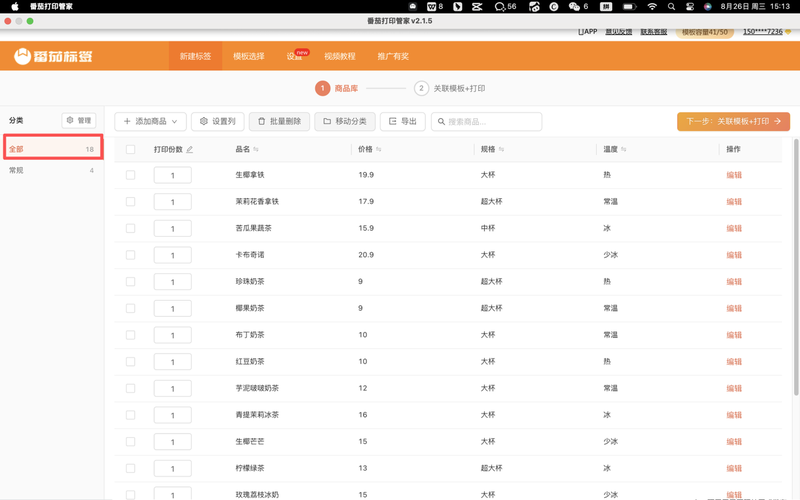
Task: Check the box for 苦瓜果蔬茶 row
Action: pyautogui.click(x=131, y=228)
